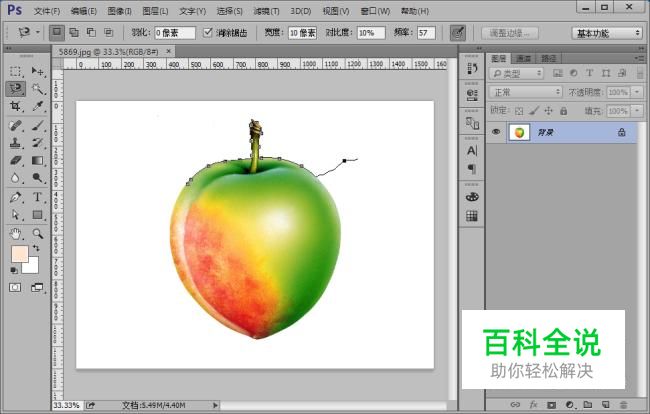The width and height of the screenshot is (650, 414).
Task: Toggle lock image pixels brush icon
Action: coord(534,111)
